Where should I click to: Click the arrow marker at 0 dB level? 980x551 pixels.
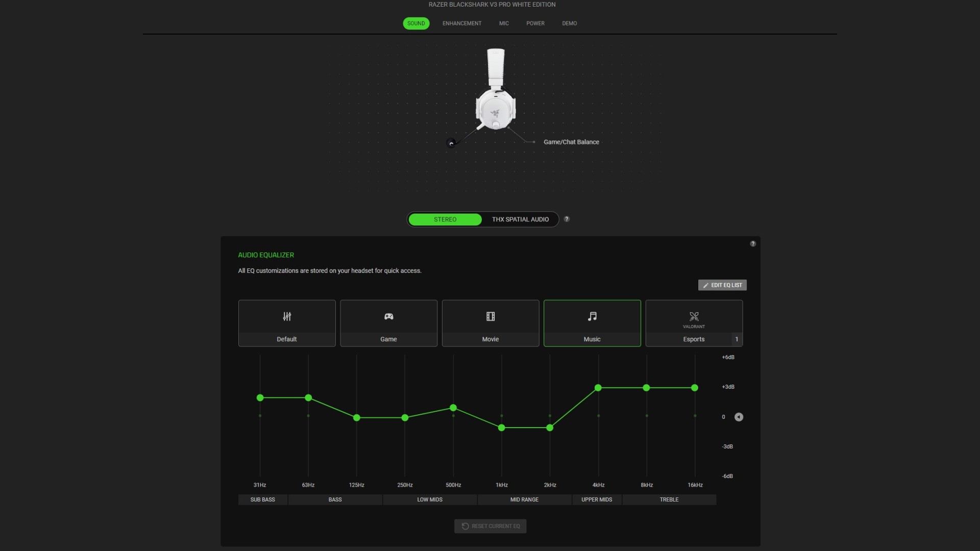pyautogui.click(x=739, y=417)
